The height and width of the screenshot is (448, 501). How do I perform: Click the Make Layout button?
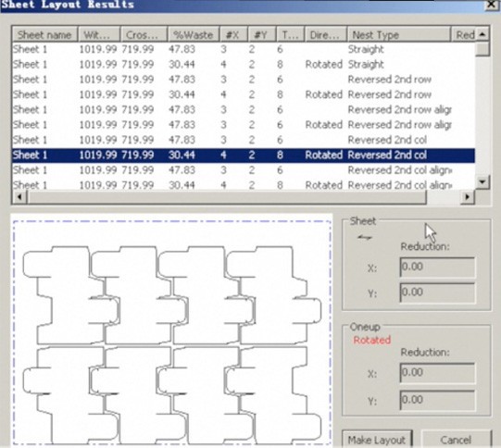click(x=377, y=440)
